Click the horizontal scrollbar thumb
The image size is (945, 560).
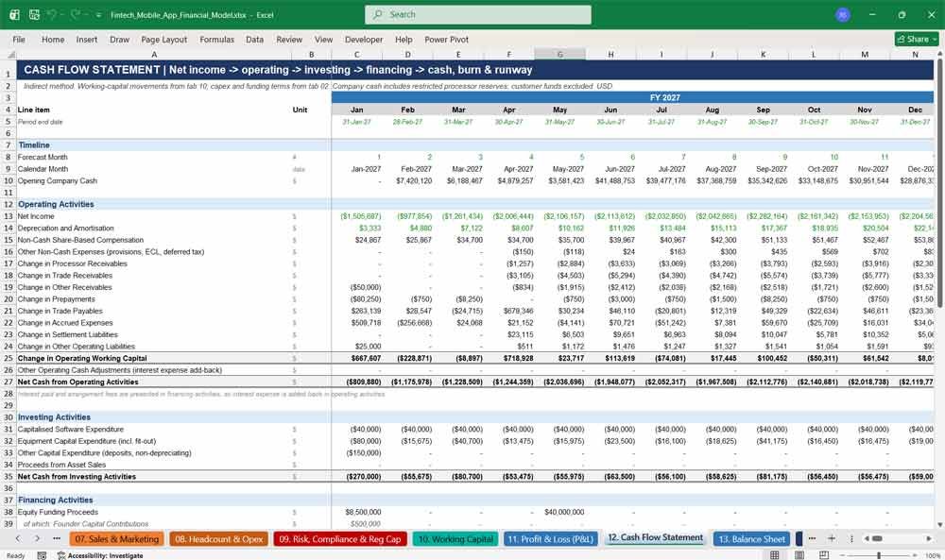point(878,539)
